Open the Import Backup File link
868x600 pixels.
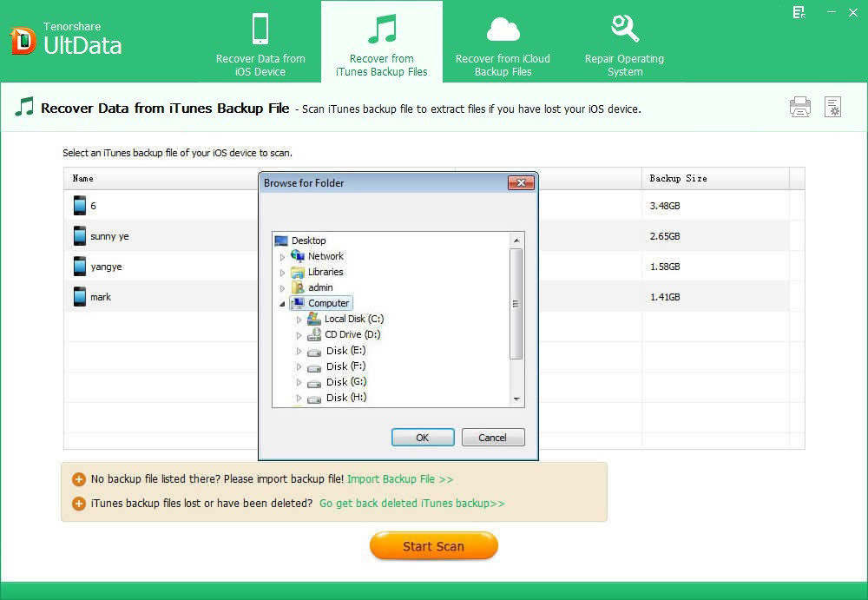[399, 479]
